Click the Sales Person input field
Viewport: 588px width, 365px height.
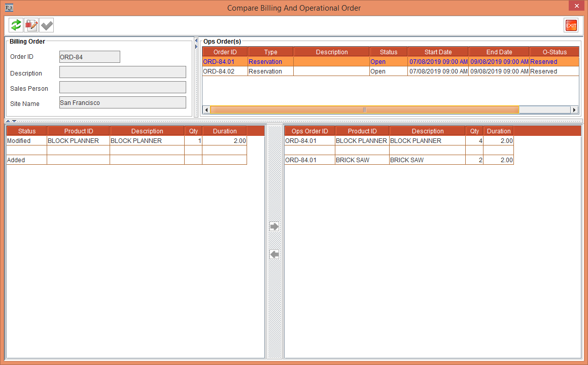pyautogui.click(x=122, y=87)
